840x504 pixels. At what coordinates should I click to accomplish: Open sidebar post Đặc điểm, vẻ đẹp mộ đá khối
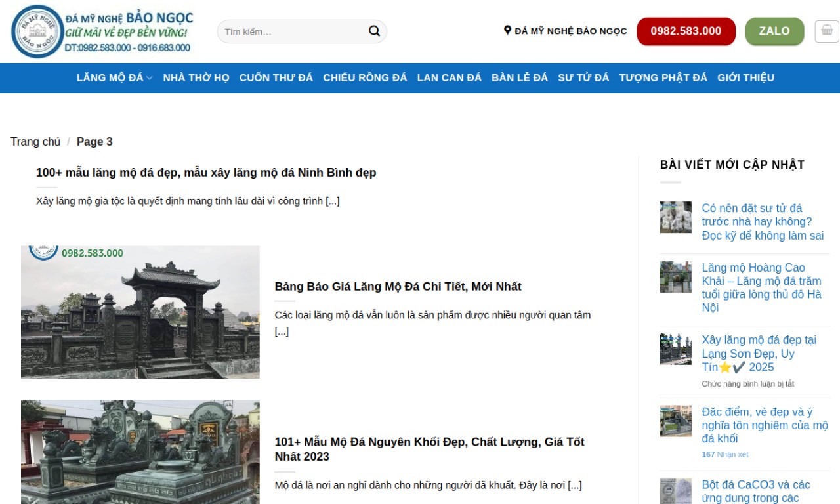coord(765,425)
